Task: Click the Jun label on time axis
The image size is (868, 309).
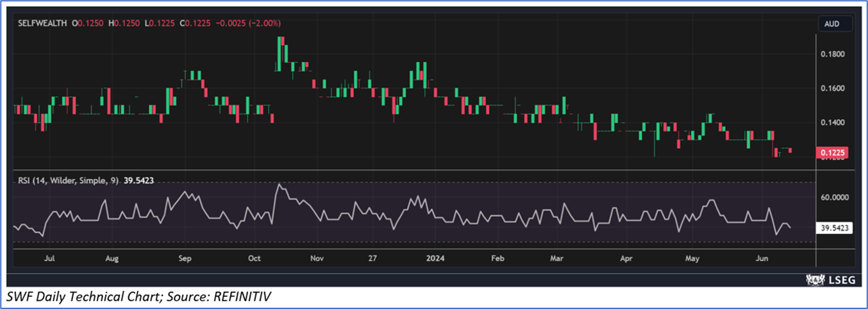Action: pyautogui.click(x=762, y=259)
